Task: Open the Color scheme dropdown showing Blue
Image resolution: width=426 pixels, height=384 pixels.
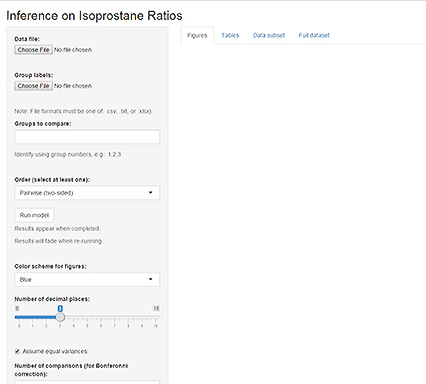Action: coord(87,279)
